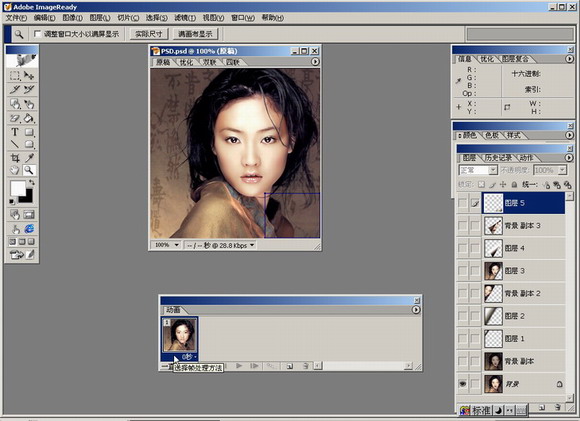Click the Eraser tool icon
Viewport: 580px width, 421px height.
[x=15, y=118]
